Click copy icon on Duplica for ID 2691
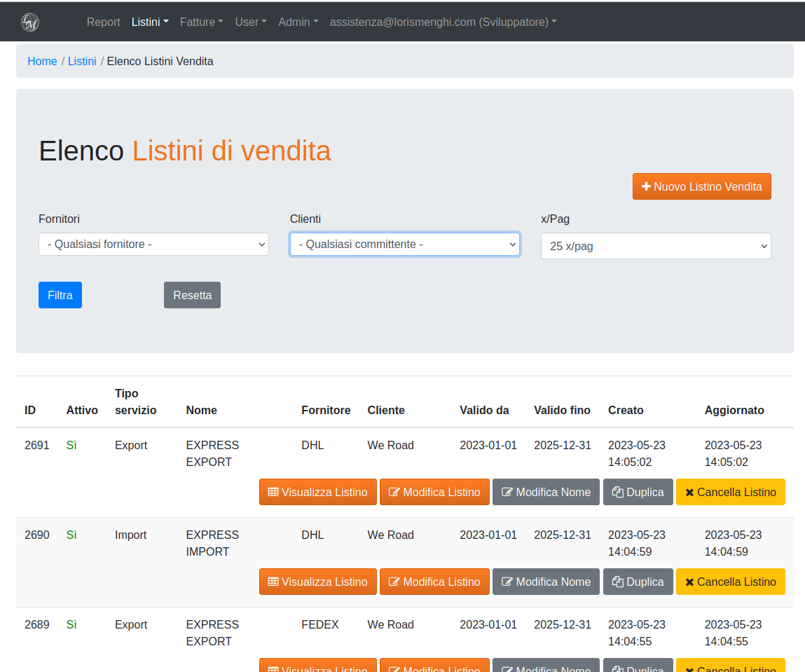Viewport: 805px width, 672px height. pyautogui.click(x=618, y=493)
